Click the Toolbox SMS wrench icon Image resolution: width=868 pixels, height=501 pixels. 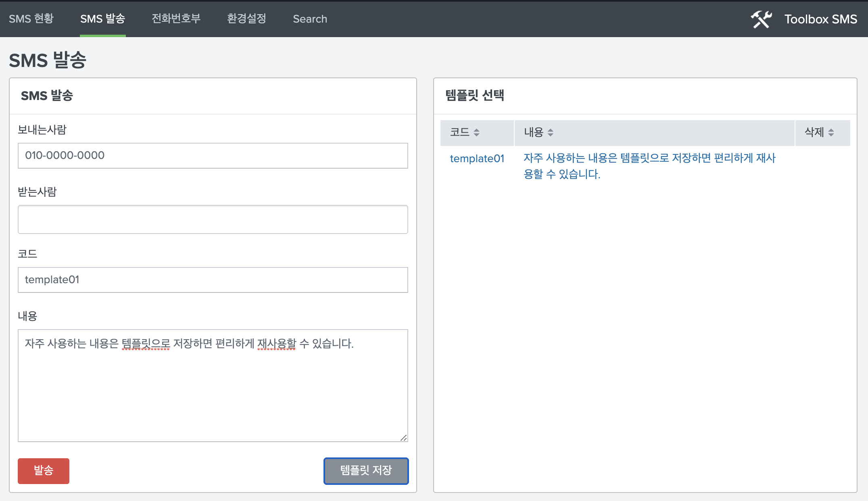pos(761,19)
